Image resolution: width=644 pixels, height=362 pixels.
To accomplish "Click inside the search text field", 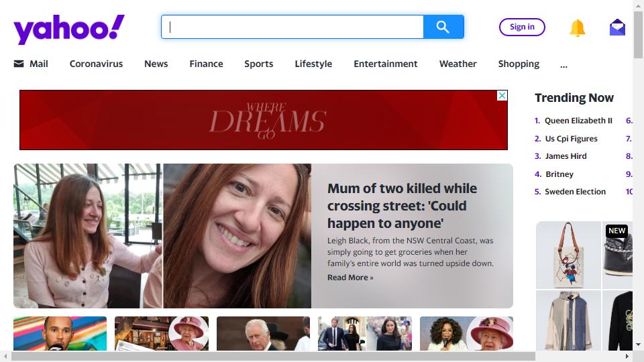I will click(292, 27).
